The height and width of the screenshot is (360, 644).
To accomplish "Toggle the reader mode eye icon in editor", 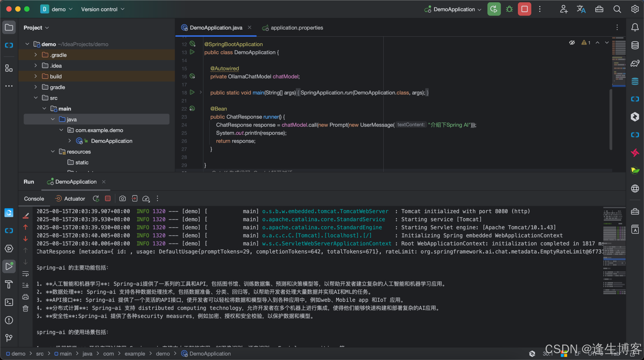I will 572,43.
